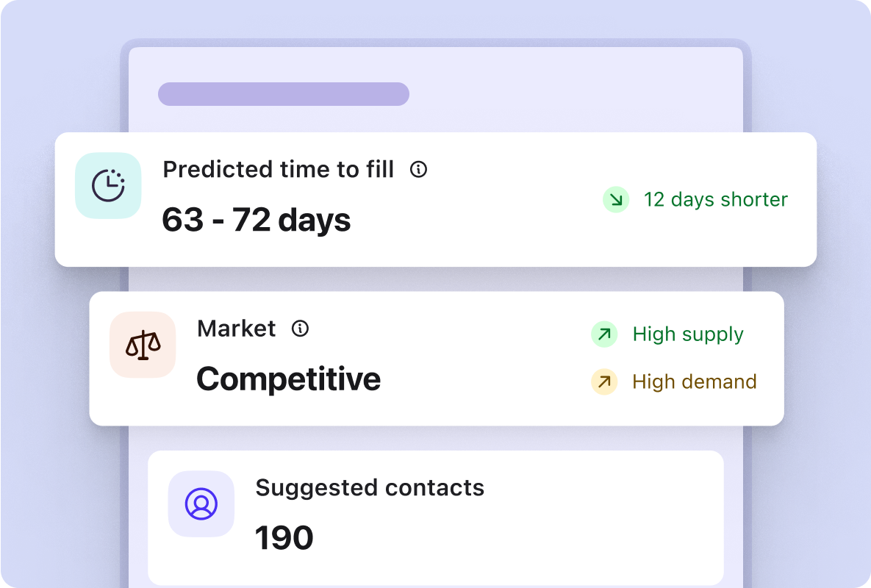Click the green down-right arrow icon

point(616,200)
